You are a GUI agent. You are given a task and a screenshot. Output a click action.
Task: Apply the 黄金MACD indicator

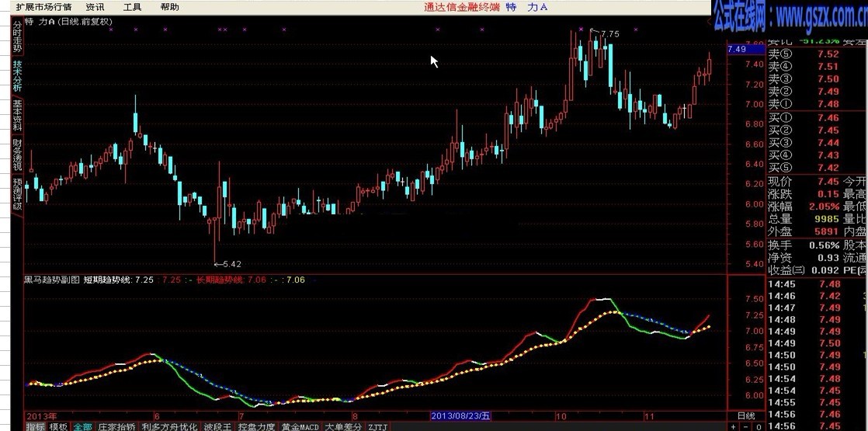coord(300,426)
